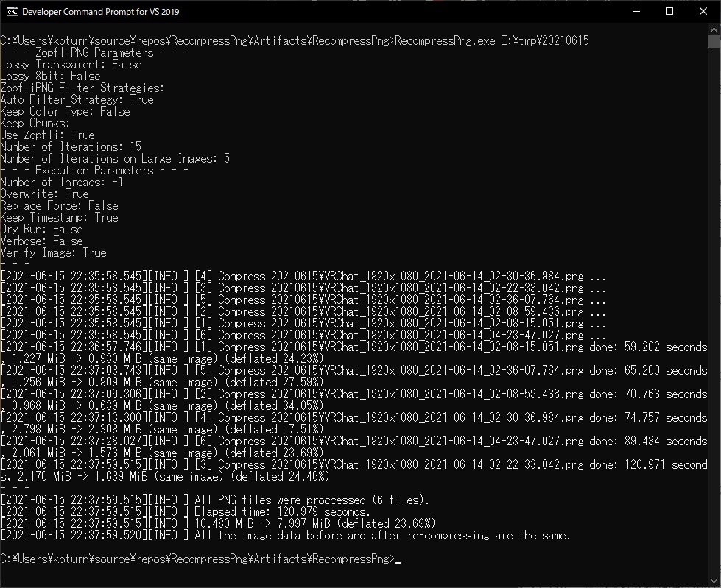Viewport: 721px width, 588px height.
Task: Click the scrollbar down arrow
Action: pyautogui.click(x=714, y=581)
